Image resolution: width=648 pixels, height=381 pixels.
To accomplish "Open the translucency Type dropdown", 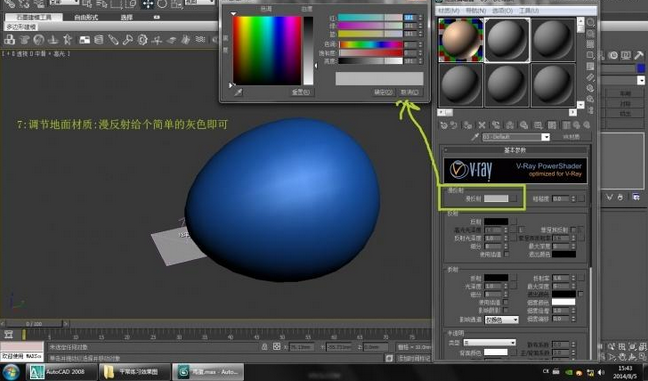I will (x=489, y=343).
